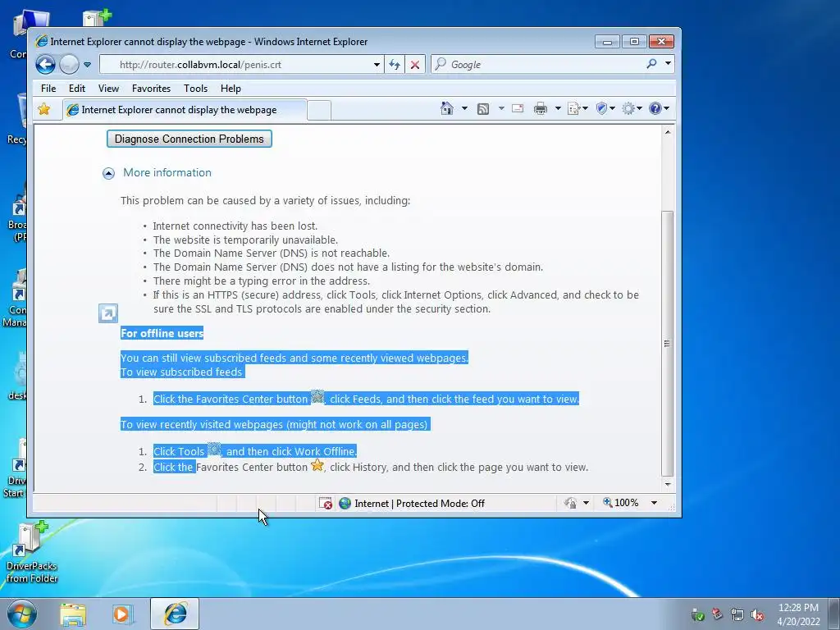Click the Read Mail envelope icon

pyautogui.click(x=518, y=109)
